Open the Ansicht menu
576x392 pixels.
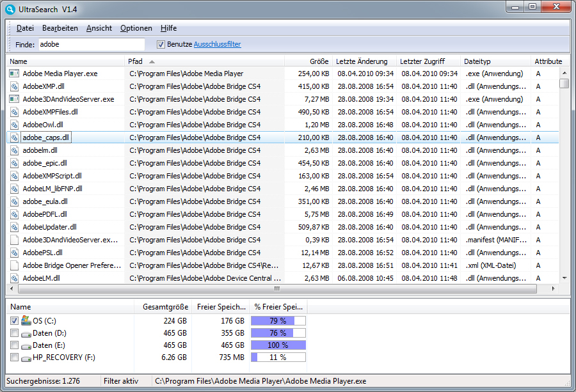[x=99, y=28]
